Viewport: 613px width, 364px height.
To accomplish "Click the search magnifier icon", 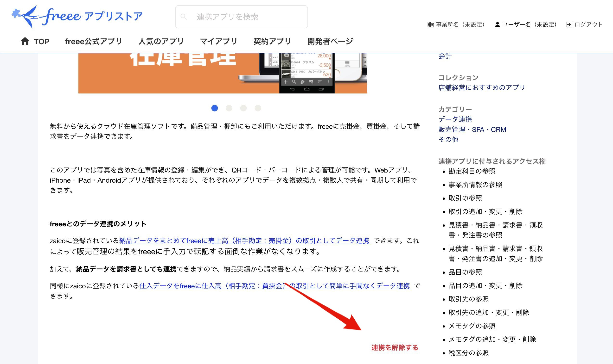I will click(184, 17).
